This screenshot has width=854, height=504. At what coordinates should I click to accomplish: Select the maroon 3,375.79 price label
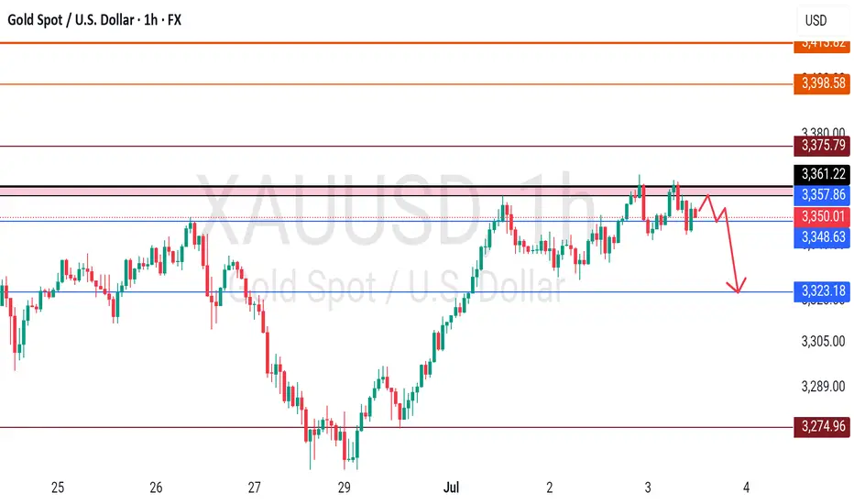(822, 146)
